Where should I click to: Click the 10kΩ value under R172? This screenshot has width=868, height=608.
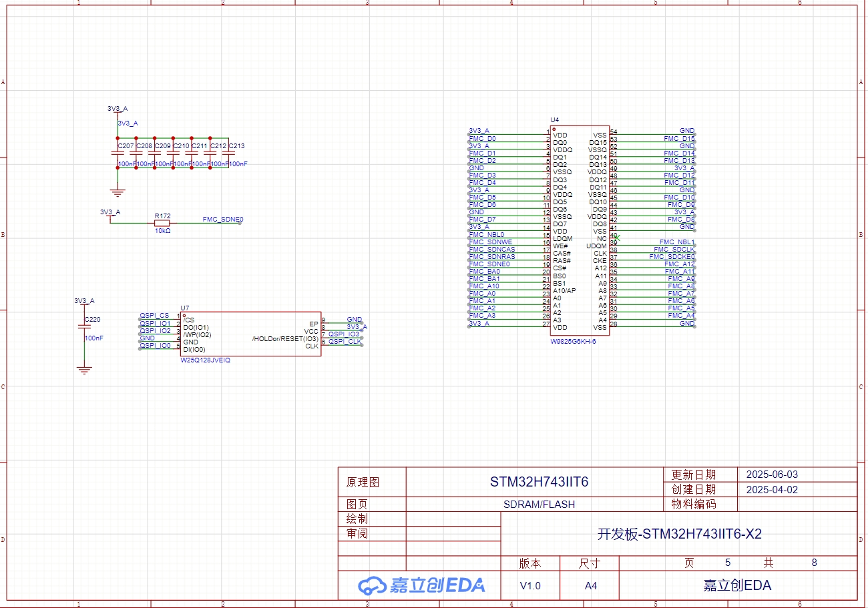(162, 231)
